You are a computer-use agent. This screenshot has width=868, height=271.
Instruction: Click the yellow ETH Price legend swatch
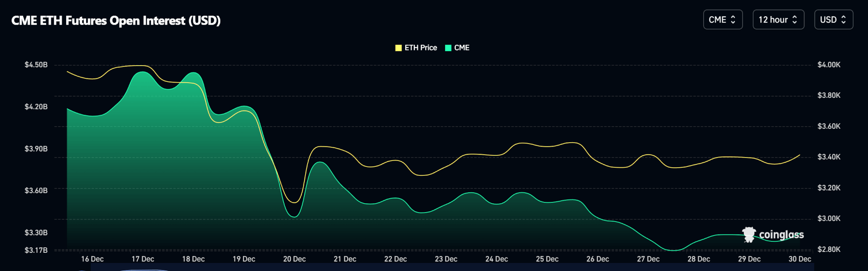click(x=398, y=48)
